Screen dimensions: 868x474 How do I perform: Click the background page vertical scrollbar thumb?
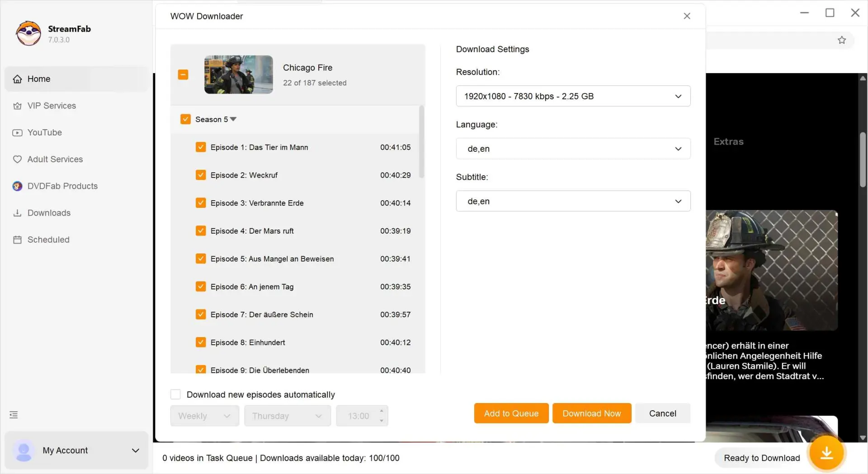click(x=863, y=159)
